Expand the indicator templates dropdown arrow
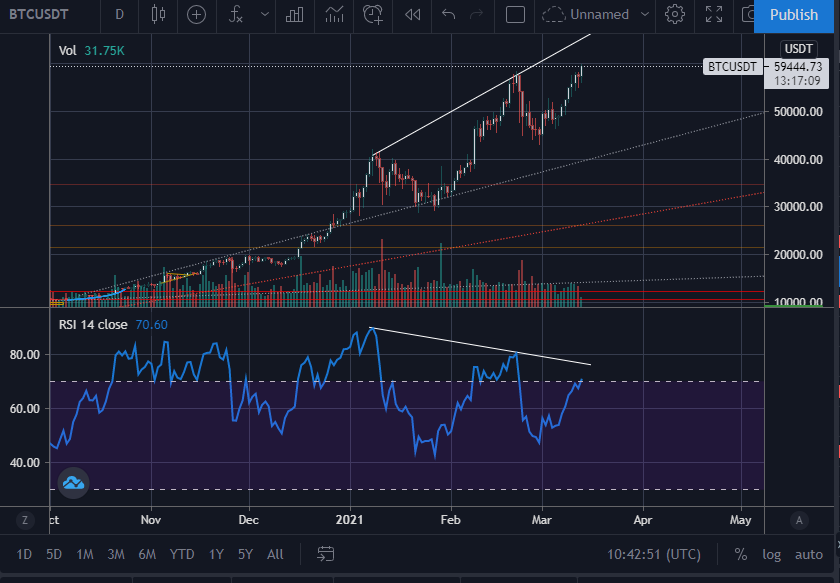This screenshot has width=840, height=583. (265, 14)
